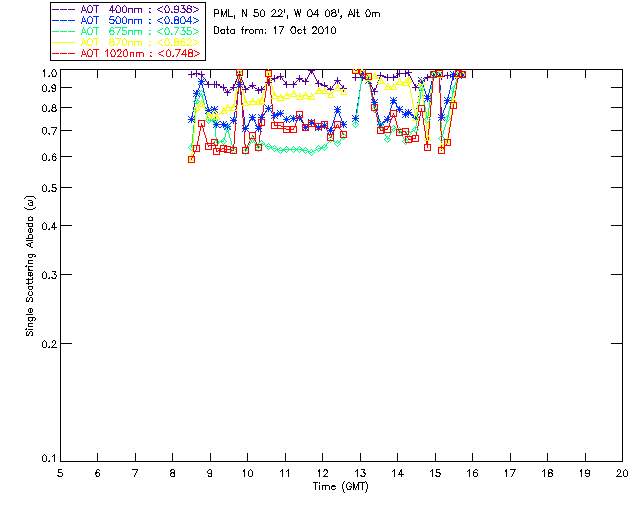Screen dimensions: 640x512
Task: Click the x-axis value 20
Action: [x=622, y=473]
